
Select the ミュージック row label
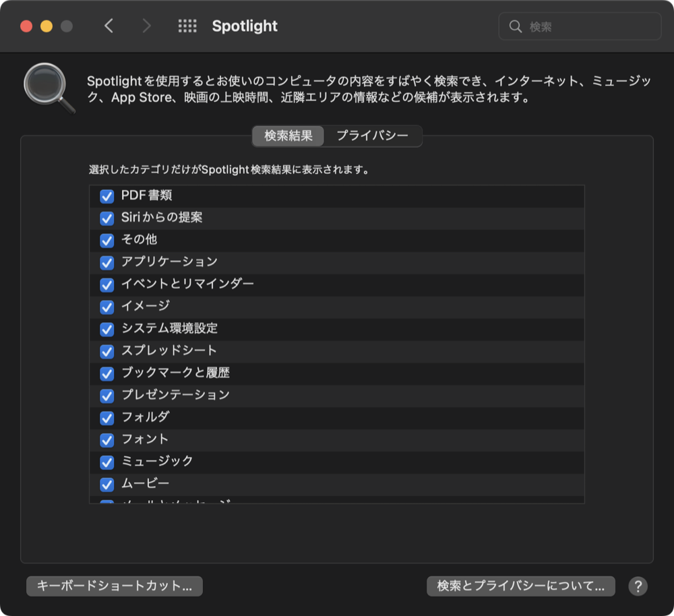click(x=157, y=461)
